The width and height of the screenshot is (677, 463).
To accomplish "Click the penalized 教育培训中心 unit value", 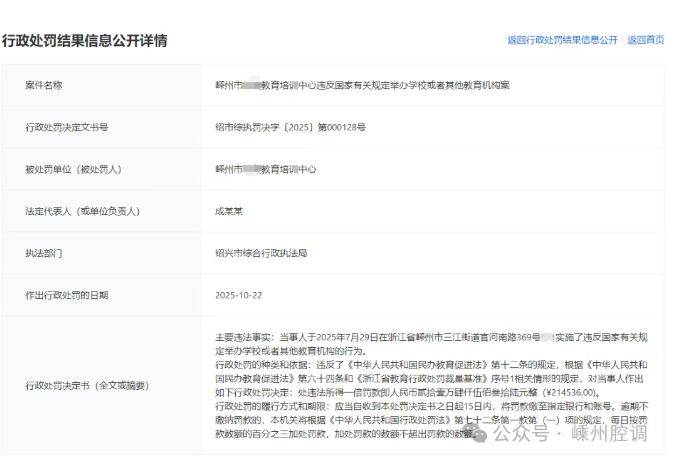I will click(x=266, y=170).
